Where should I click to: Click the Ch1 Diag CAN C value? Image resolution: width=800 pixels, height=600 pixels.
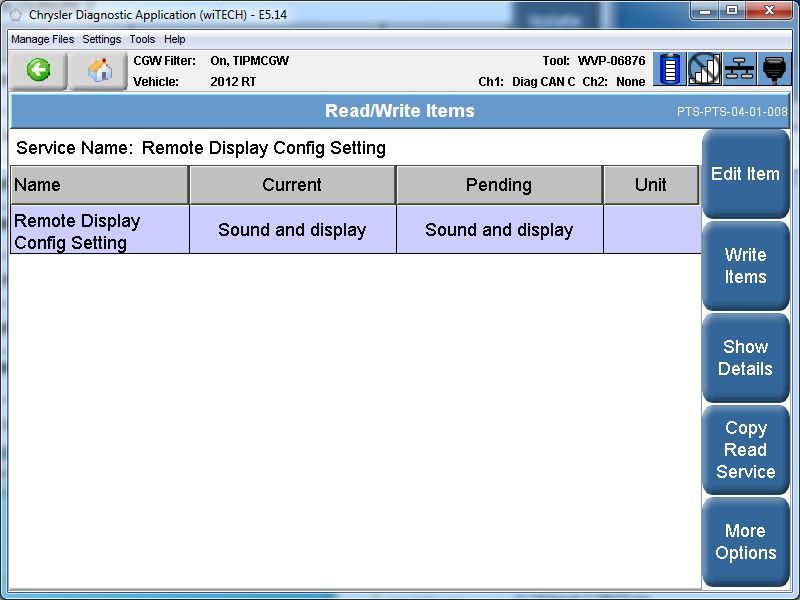(543, 82)
